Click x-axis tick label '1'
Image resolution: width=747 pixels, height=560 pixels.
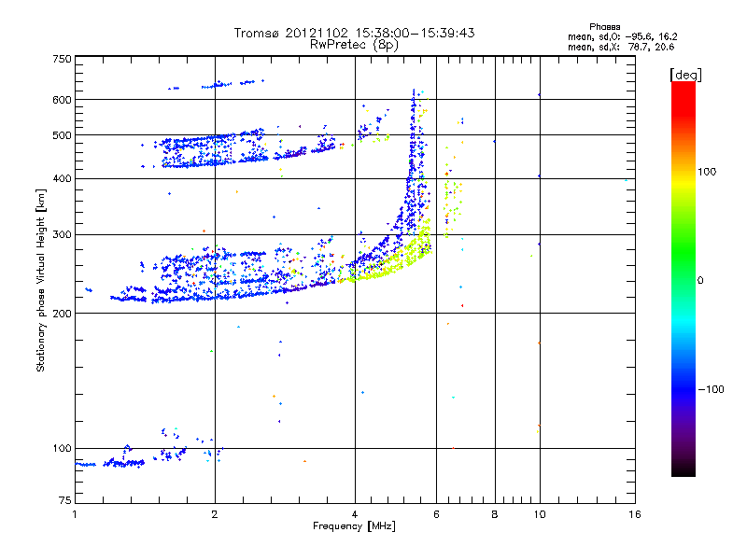pyautogui.click(x=75, y=514)
